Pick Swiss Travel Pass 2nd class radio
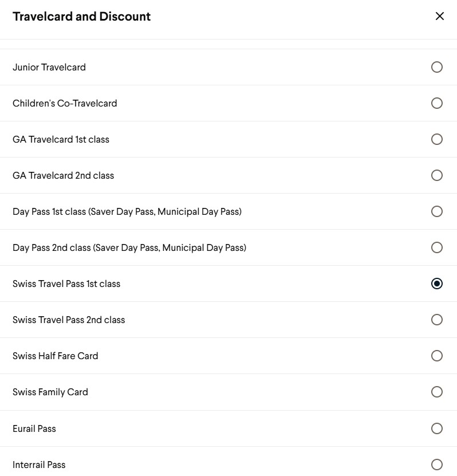The width and height of the screenshot is (457, 476). click(436, 320)
